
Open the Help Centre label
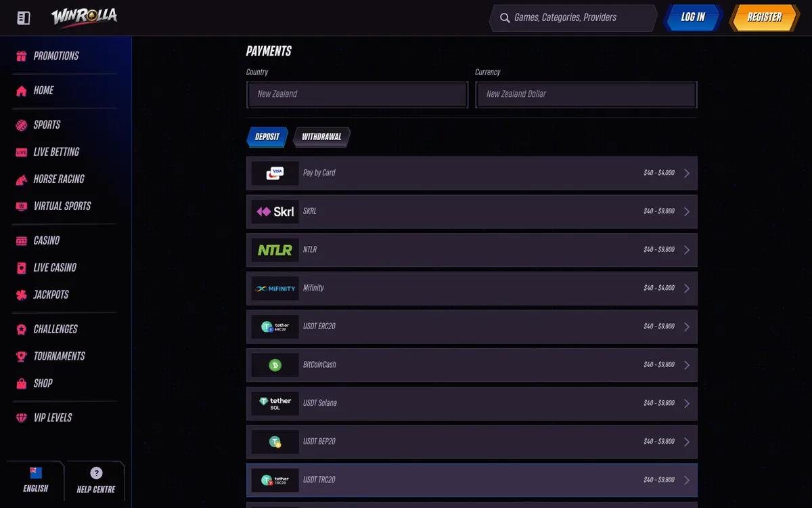click(96, 490)
